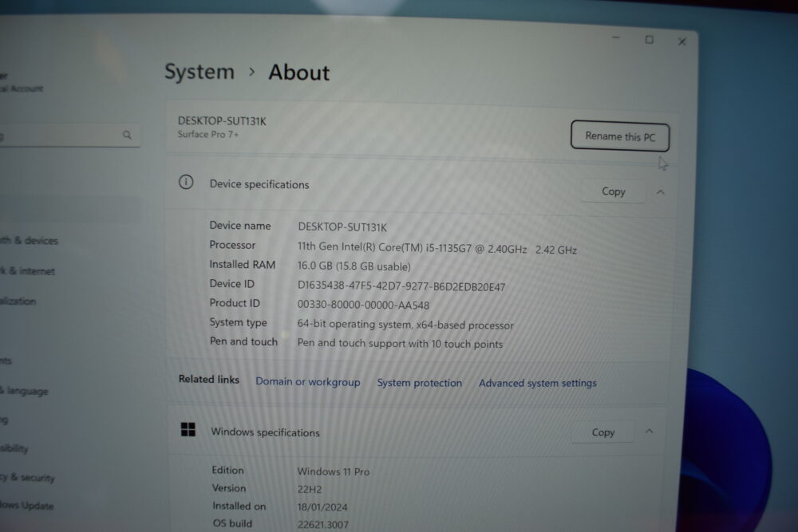Image resolution: width=798 pixels, height=532 pixels.
Task: Copy the Windows specifications
Action: click(603, 432)
